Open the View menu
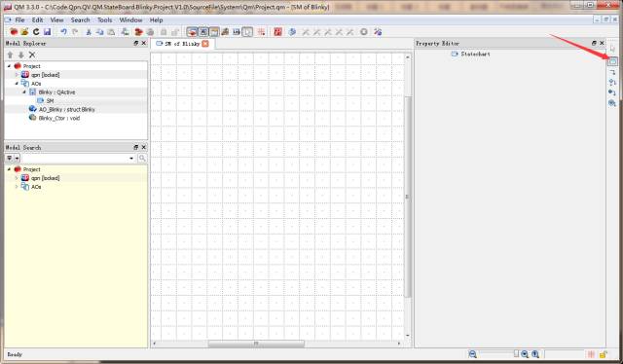Screen dimensions: 623x364 coord(56,19)
